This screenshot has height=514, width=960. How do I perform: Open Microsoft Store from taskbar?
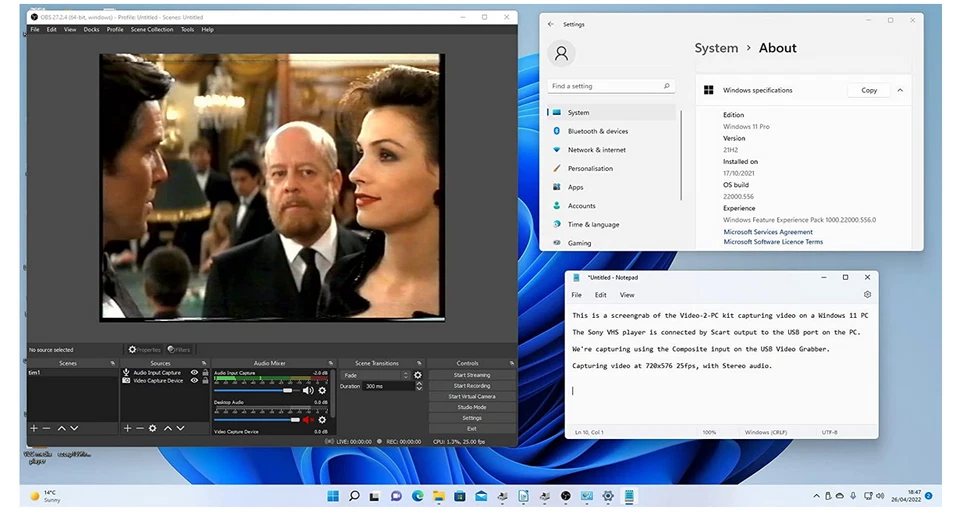pos(460,496)
